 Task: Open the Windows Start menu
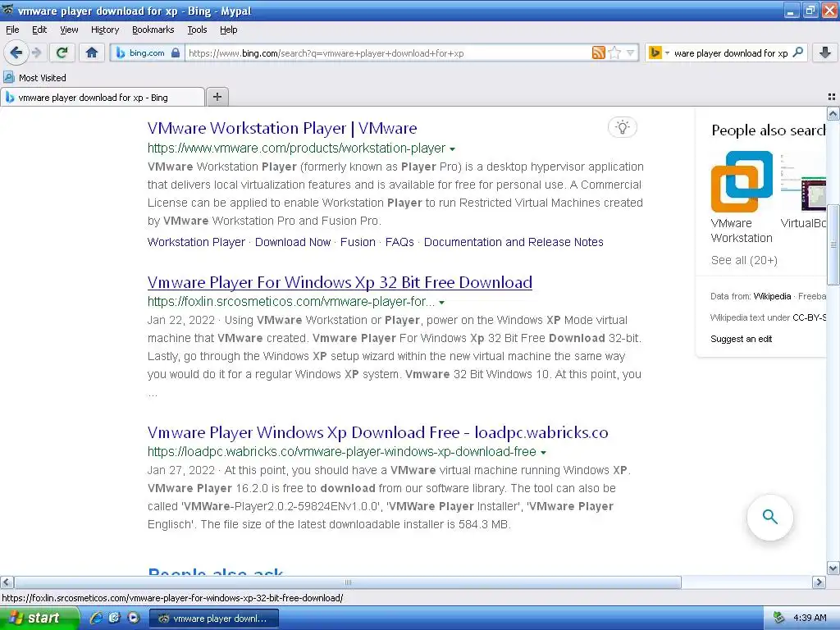[x=39, y=619]
